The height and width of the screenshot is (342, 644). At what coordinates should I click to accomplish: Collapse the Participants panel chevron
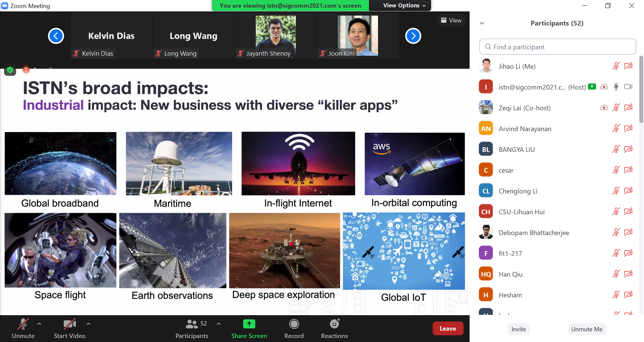(482, 23)
